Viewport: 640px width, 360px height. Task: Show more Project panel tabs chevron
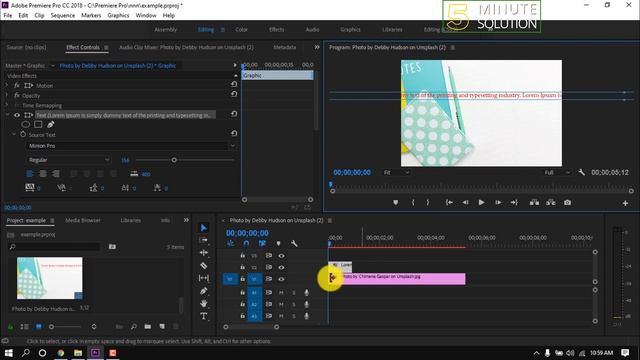pyautogui.click(x=186, y=220)
